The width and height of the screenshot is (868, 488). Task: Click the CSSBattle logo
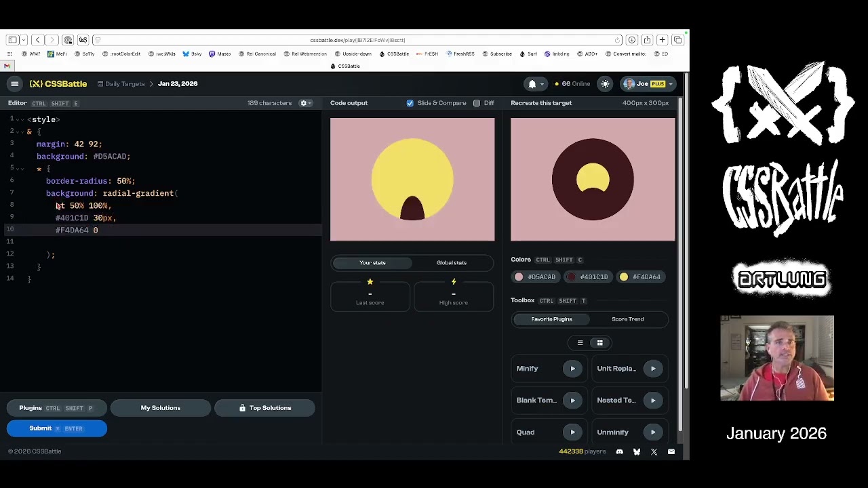[x=58, y=84]
